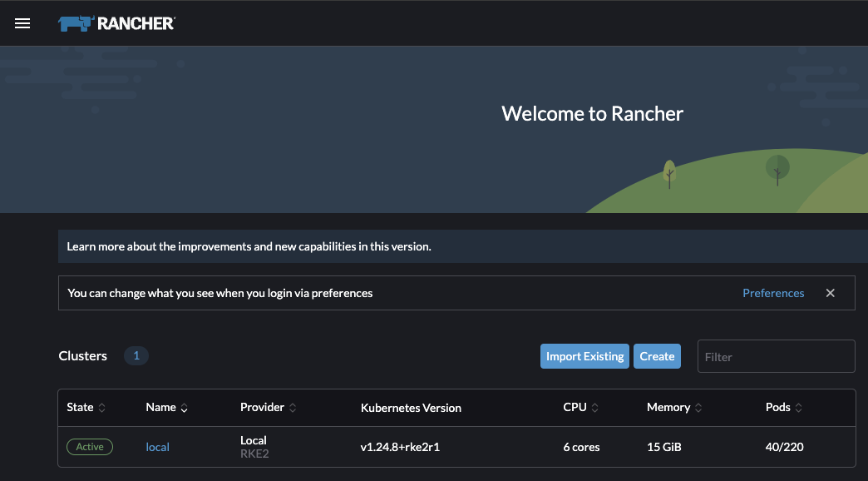The height and width of the screenshot is (481, 868).
Task: Click the Create cluster button
Action: click(x=657, y=356)
